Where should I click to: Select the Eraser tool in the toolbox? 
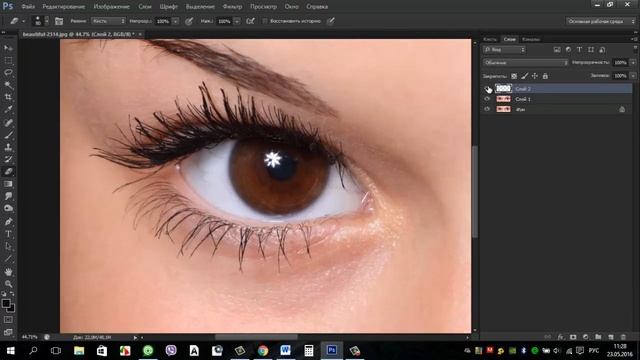tap(8, 172)
